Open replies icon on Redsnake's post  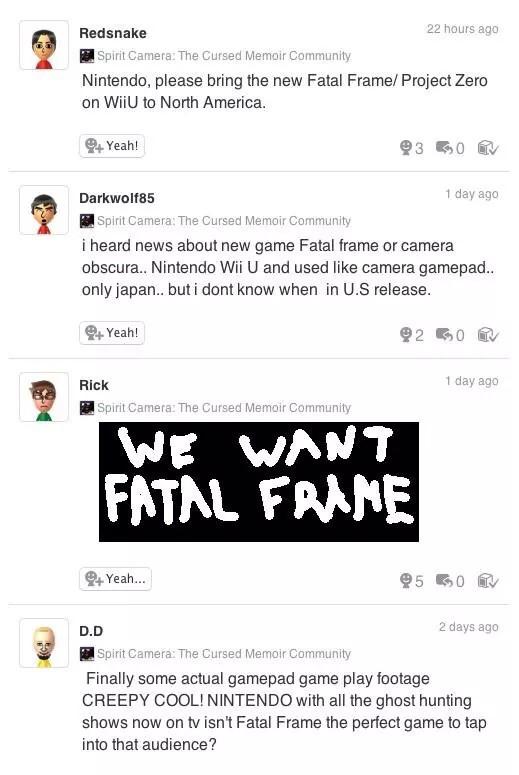point(444,147)
